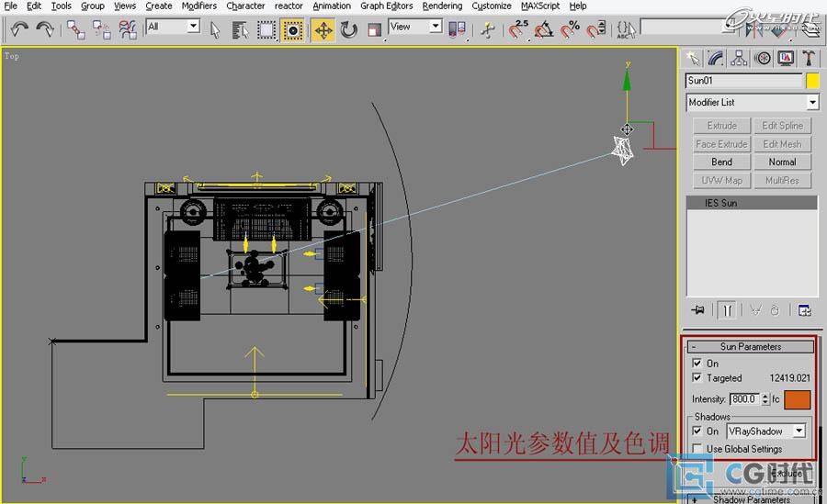
Task: Click the yellow object color swatch
Action: [812, 81]
